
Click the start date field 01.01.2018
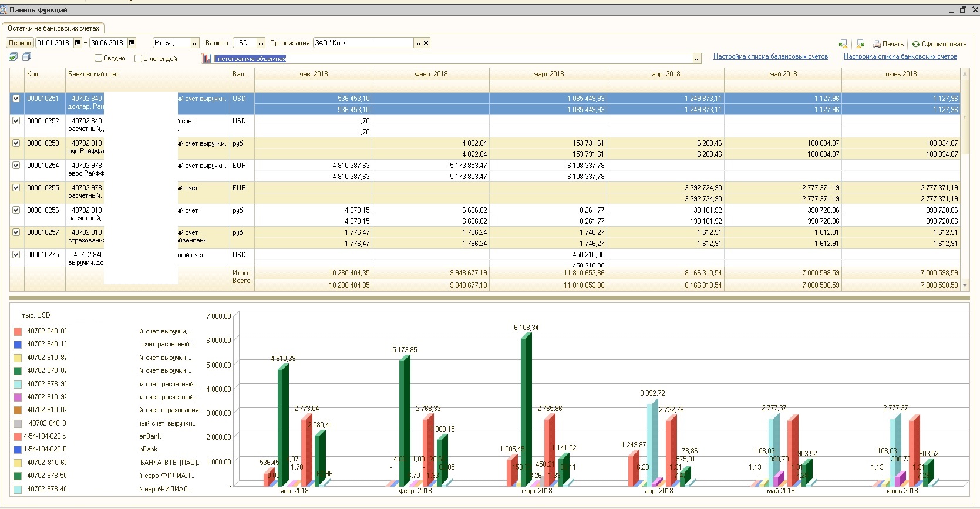point(54,43)
